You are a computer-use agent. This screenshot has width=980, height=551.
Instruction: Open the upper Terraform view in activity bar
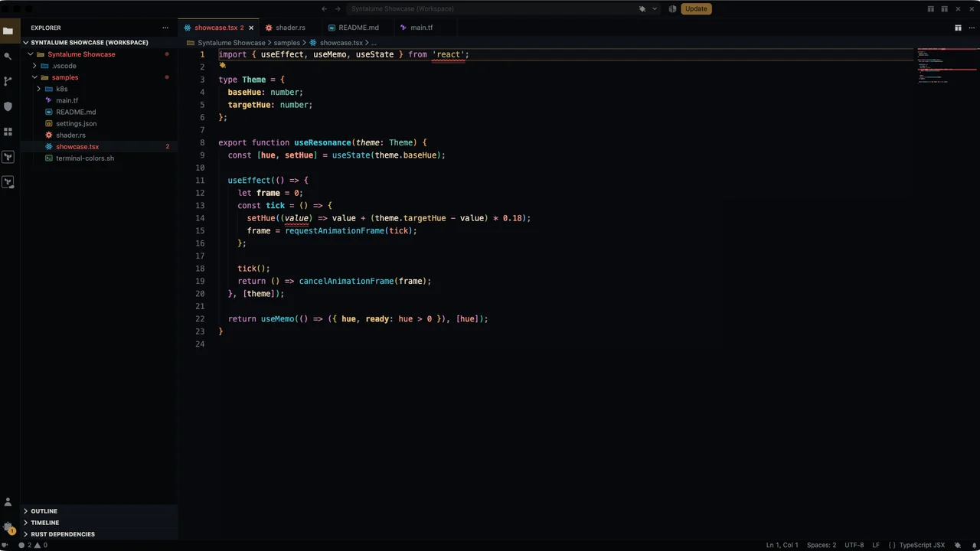pos(8,157)
